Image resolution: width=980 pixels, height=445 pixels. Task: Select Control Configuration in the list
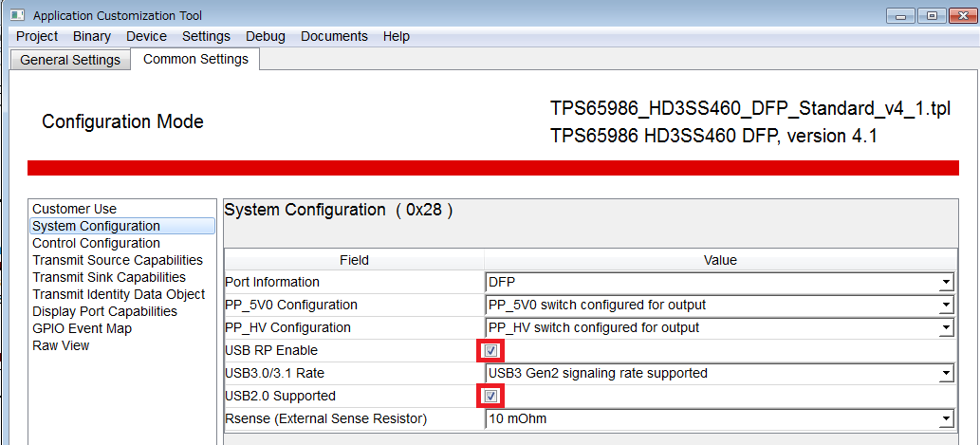(96, 243)
